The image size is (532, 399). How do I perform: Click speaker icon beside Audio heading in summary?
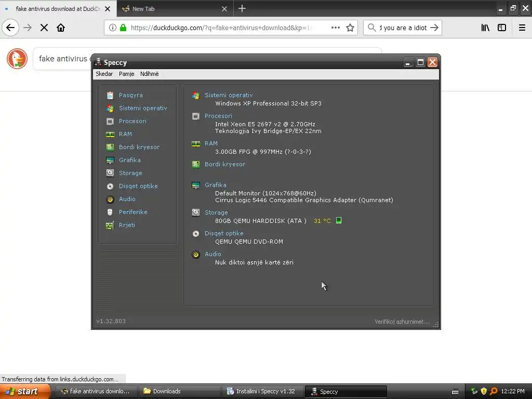point(196,255)
